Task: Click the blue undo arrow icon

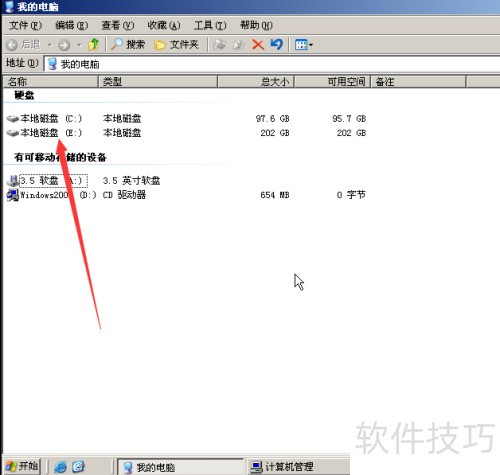Action: [x=276, y=44]
